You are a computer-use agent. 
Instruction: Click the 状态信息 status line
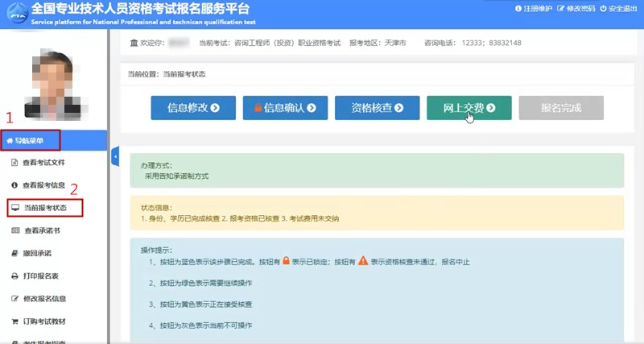point(240,218)
